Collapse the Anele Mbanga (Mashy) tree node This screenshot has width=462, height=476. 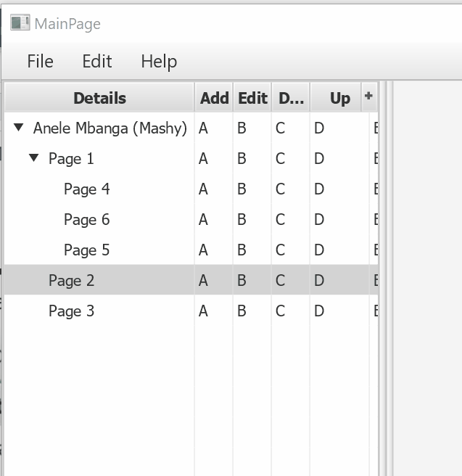click(19, 128)
